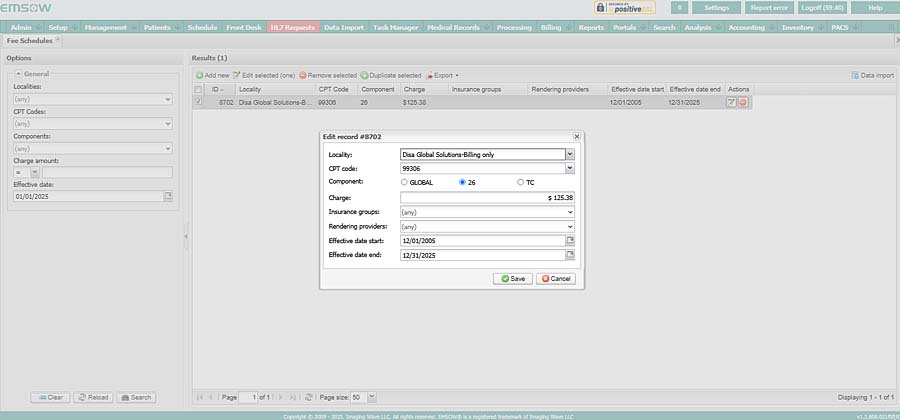This screenshot has height=420, width=900.
Task: Select the GLOBAL component radio button
Action: point(404,182)
